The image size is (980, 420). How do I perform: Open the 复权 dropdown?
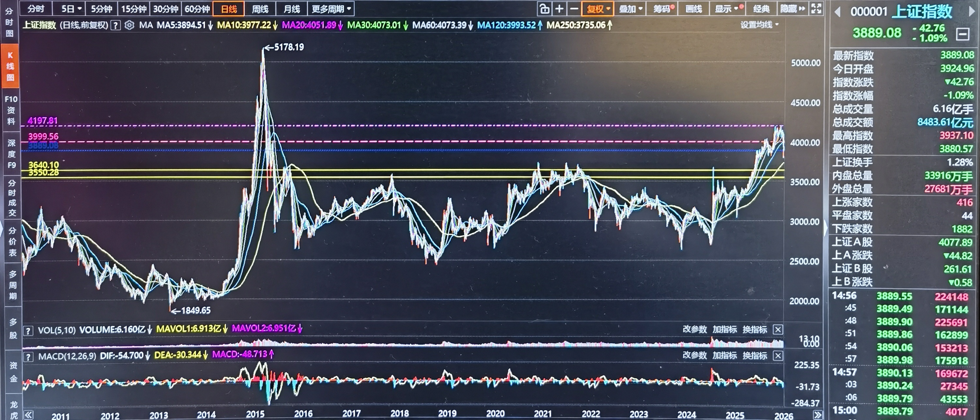tap(598, 9)
